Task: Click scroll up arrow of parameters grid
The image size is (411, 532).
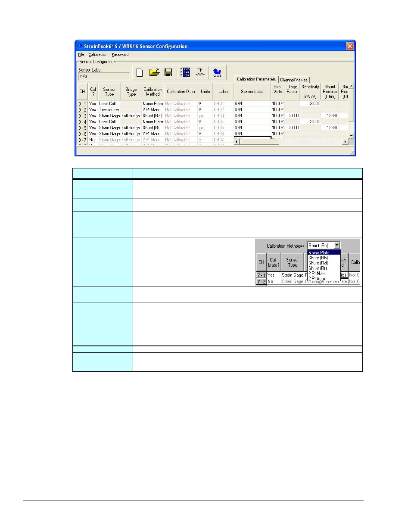Action: 351,86
